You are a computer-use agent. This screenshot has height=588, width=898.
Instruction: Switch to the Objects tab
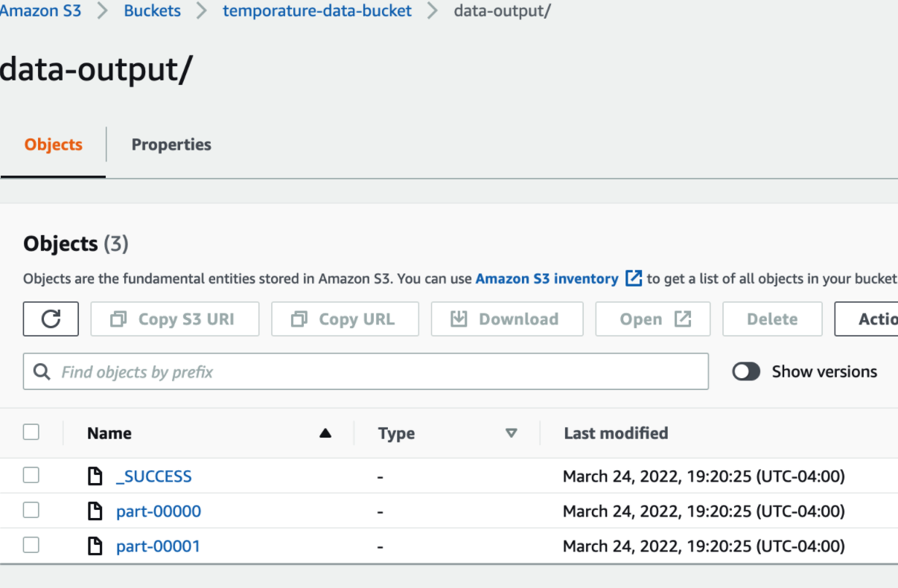coord(54,144)
